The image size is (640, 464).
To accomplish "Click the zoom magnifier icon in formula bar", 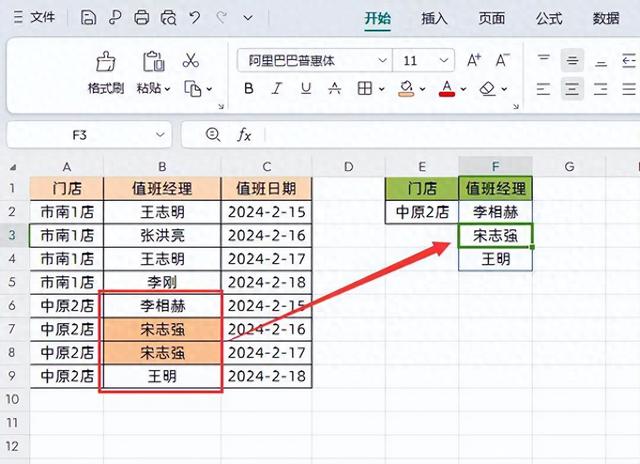I will coord(213,134).
